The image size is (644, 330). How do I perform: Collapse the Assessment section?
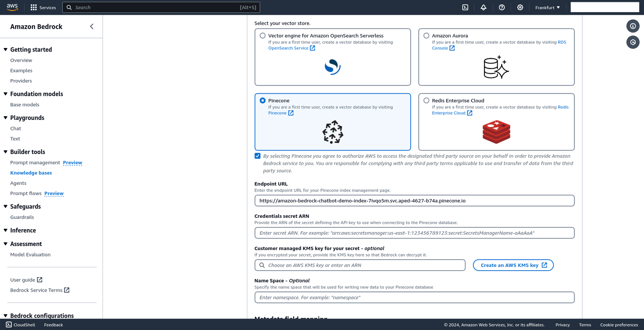coord(6,244)
